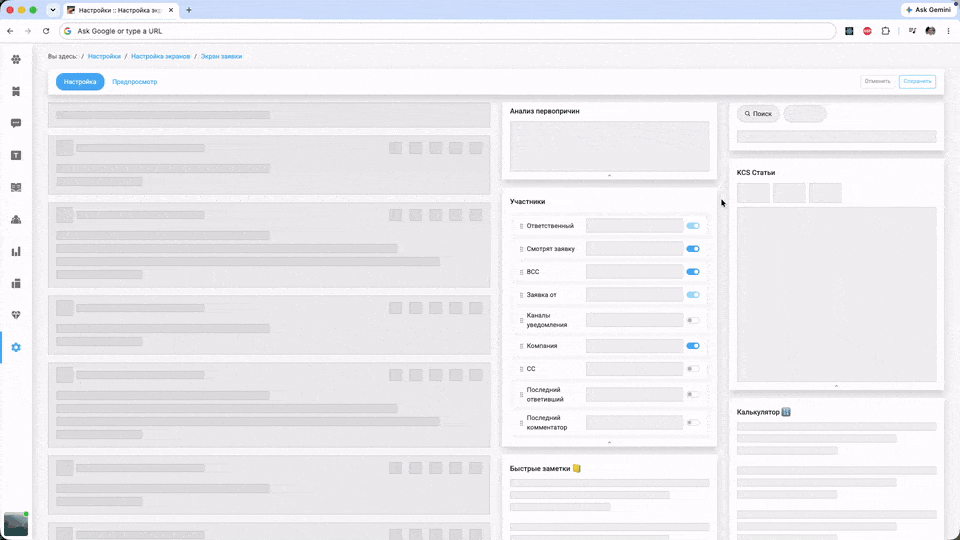960x540 pixels.
Task: Select the Настройка tab
Action: pyautogui.click(x=80, y=81)
